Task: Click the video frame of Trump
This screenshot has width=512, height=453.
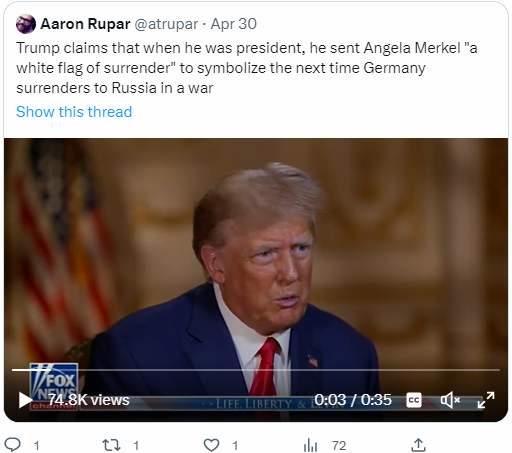Action: 256,253
